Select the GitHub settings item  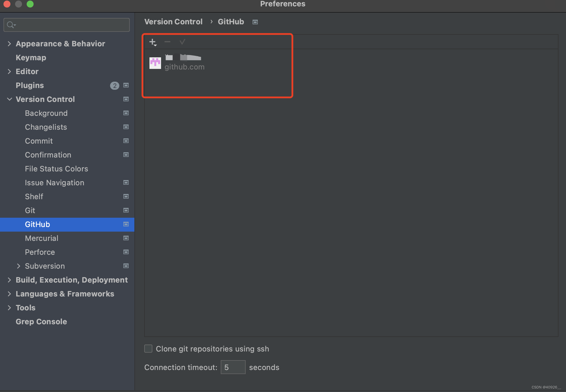coord(37,224)
